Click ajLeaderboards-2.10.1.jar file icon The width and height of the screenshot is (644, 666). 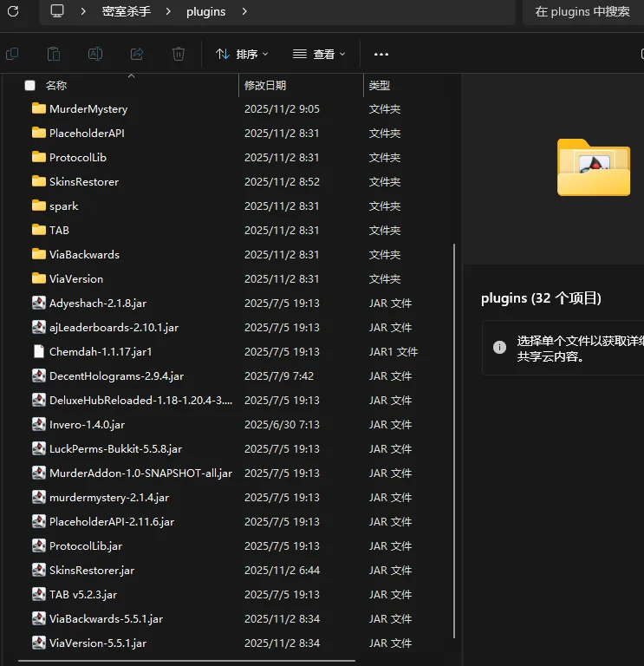point(39,327)
